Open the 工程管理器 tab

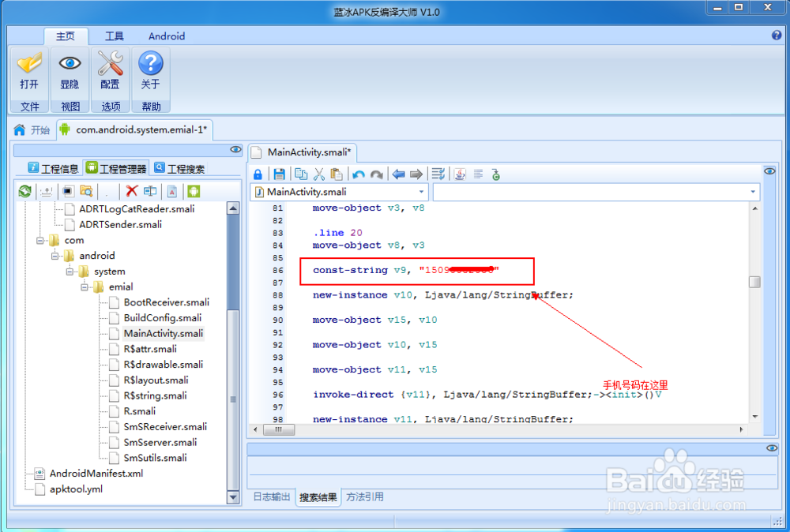116,169
